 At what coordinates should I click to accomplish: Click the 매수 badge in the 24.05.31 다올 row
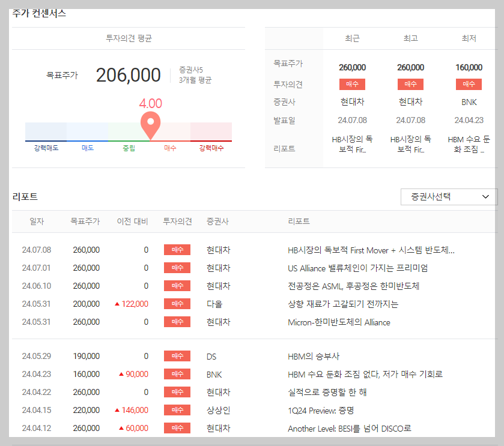click(x=177, y=304)
